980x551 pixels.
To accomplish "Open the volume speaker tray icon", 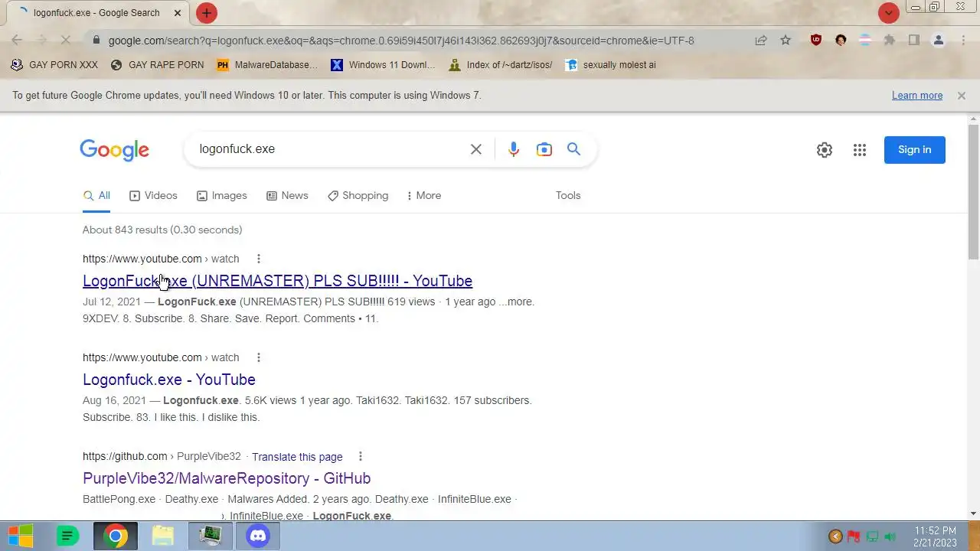I will (890, 536).
